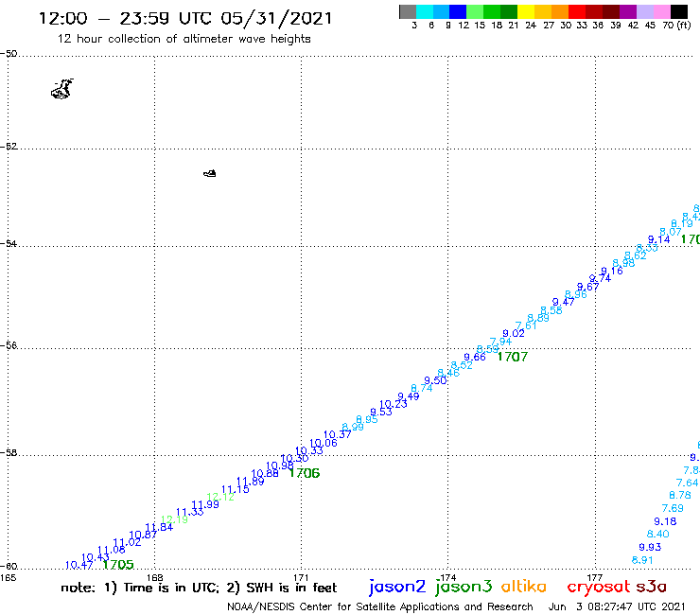The width and height of the screenshot is (700, 615).
Task: Click the latitude axis label -58
Action: point(9,453)
